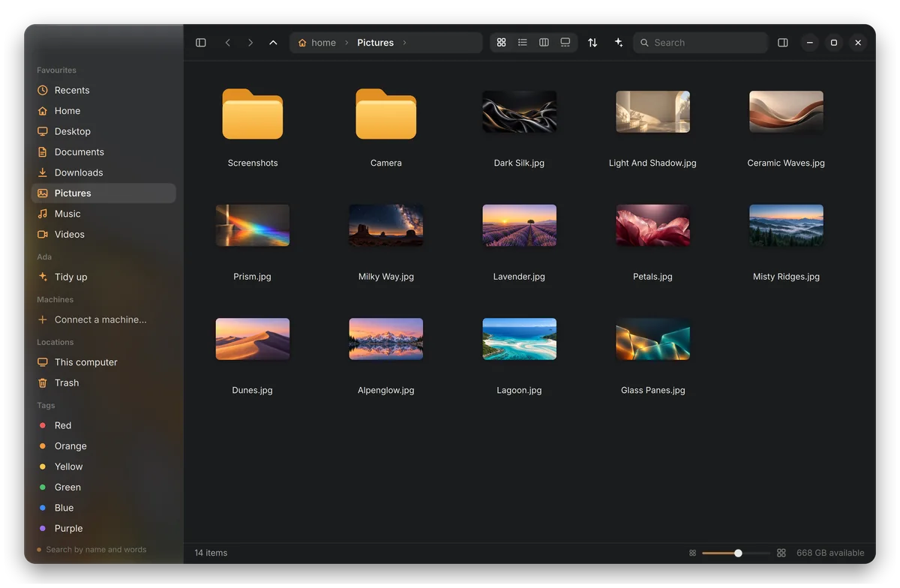Select the Lagoon.jpg thumbnail

(520, 339)
